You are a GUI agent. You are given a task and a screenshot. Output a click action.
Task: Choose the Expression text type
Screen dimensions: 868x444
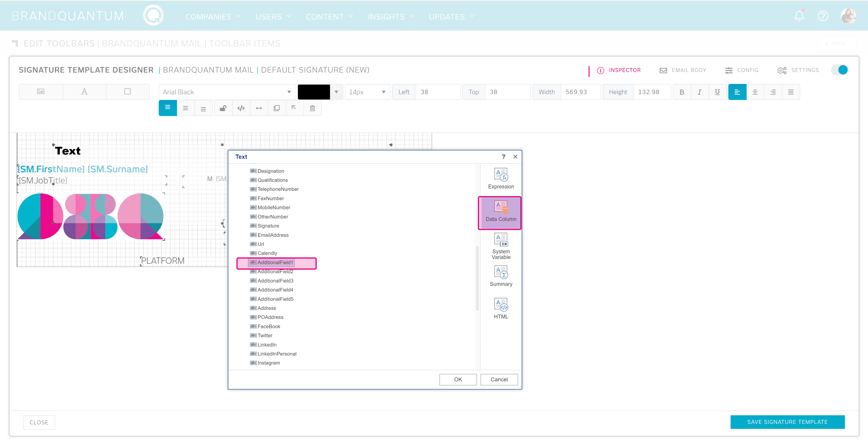(501, 178)
